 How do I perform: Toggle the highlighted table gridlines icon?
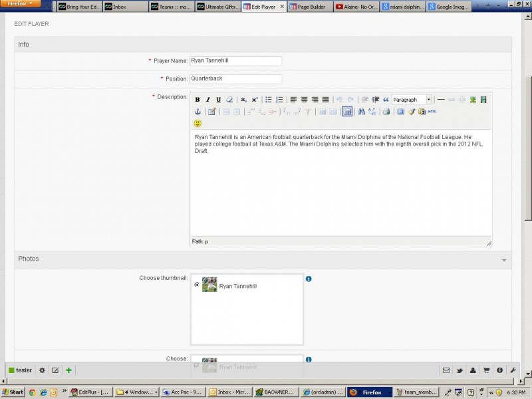(347, 112)
